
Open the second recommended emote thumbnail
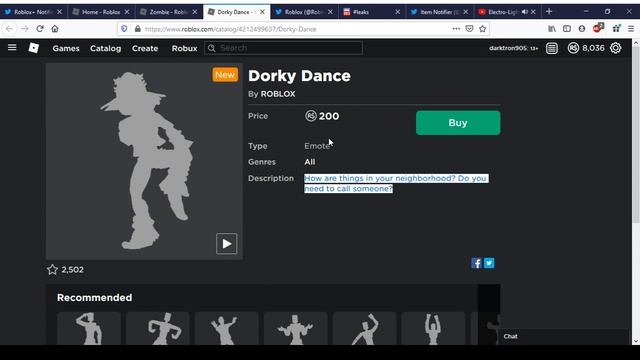coord(158,329)
